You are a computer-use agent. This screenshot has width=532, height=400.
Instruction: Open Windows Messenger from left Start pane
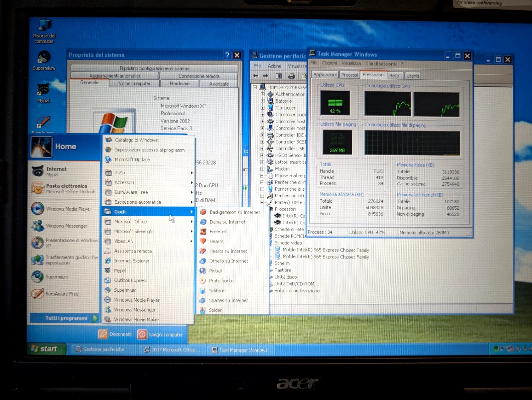click(x=65, y=226)
